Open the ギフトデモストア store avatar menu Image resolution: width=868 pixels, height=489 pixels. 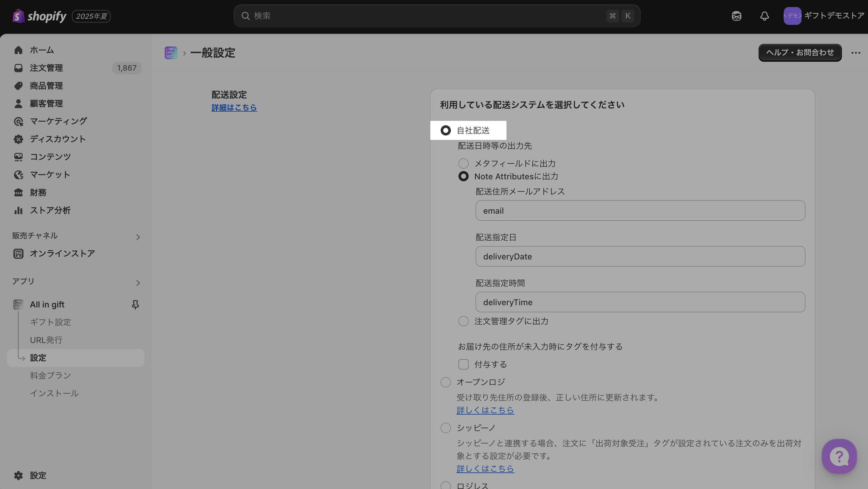792,16
